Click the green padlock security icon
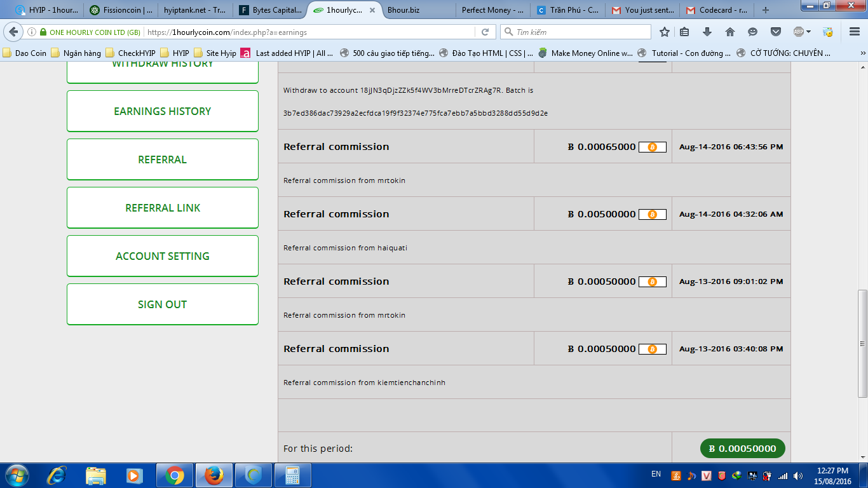This screenshot has height=488, width=868. click(x=43, y=32)
